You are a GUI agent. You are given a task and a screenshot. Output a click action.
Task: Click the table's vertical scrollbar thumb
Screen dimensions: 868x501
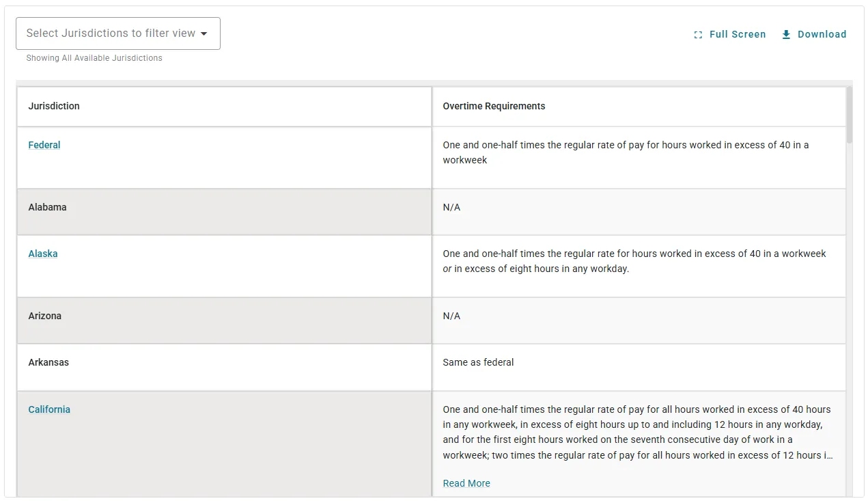pos(850,115)
